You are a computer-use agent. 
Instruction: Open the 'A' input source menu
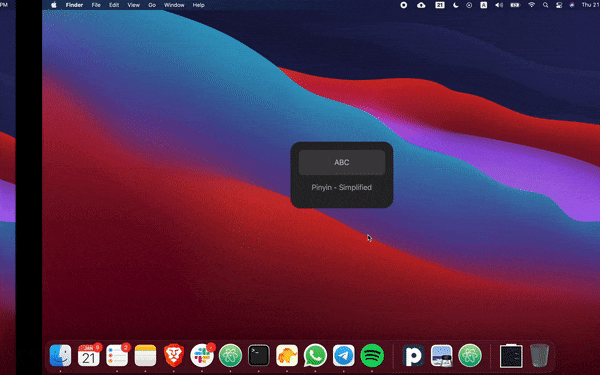pos(484,5)
